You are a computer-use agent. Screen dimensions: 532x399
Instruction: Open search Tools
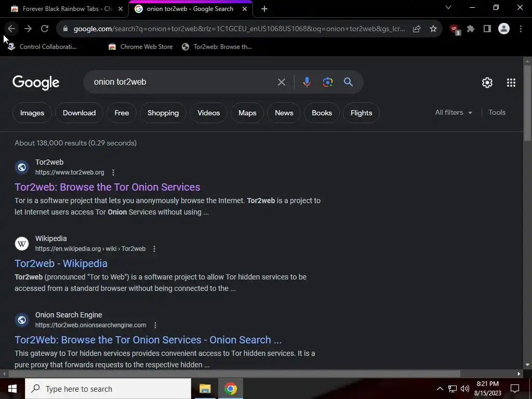click(x=497, y=112)
